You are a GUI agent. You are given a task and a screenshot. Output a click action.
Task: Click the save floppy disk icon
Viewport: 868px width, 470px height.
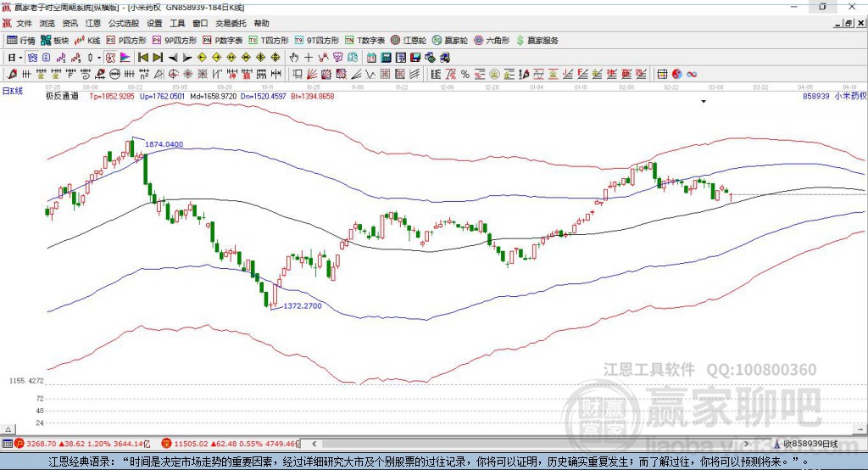point(415,58)
